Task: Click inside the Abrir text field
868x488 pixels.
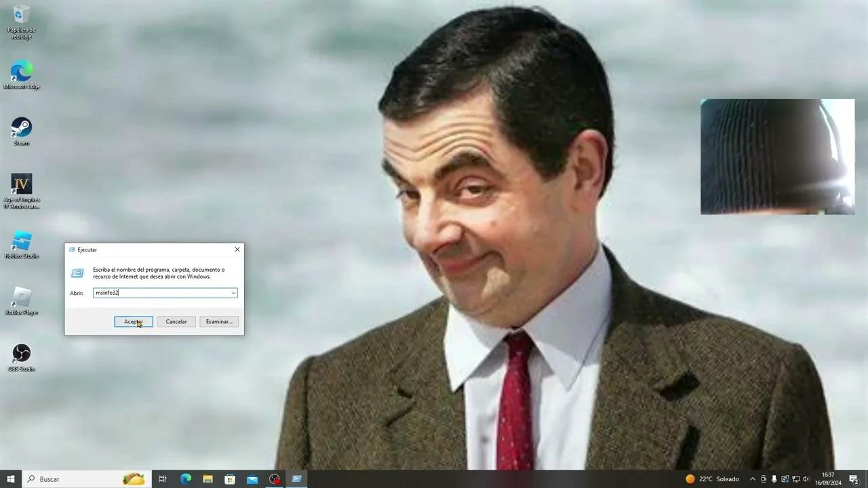Action: (163, 293)
